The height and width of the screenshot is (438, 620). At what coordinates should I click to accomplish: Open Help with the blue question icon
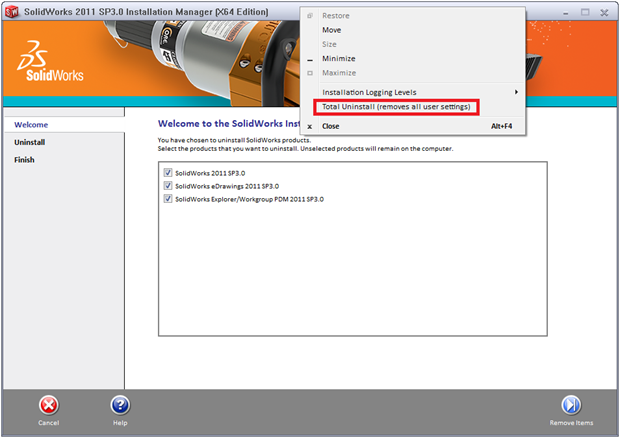pyautogui.click(x=120, y=405)
